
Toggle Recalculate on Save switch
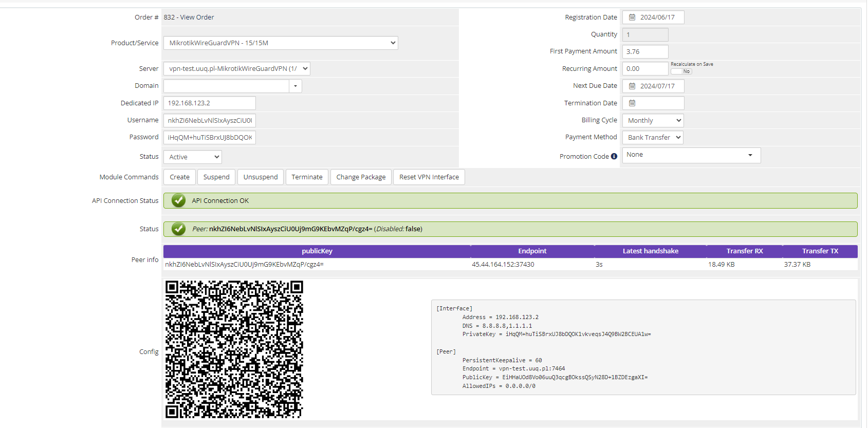point(681,71)
